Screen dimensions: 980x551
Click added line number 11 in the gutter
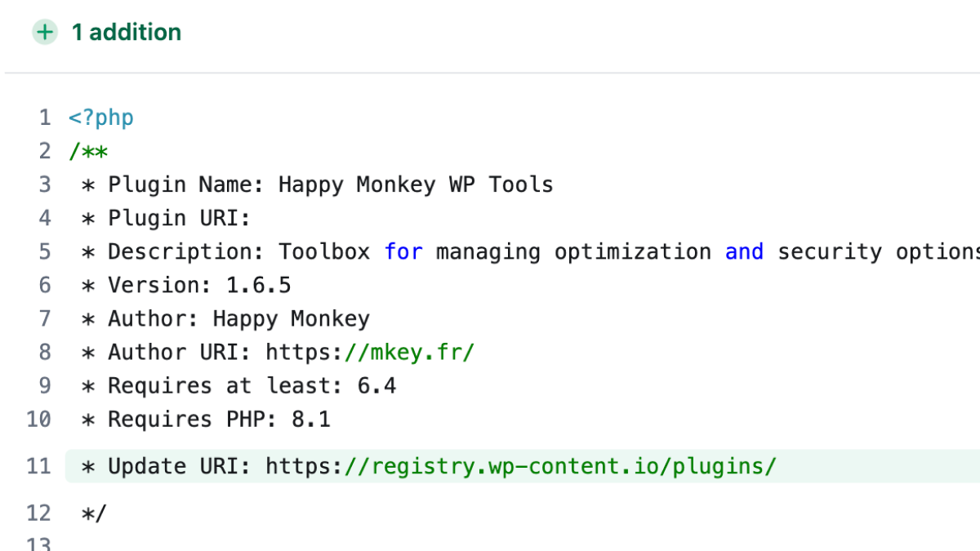pyautogui.click(x=38, y=466)
